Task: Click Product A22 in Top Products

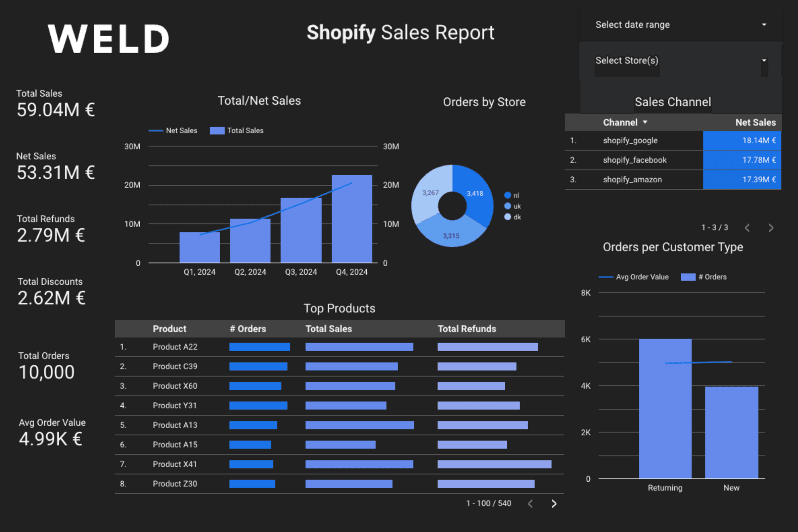Action: pyautogui.click(x=175, y=346)
